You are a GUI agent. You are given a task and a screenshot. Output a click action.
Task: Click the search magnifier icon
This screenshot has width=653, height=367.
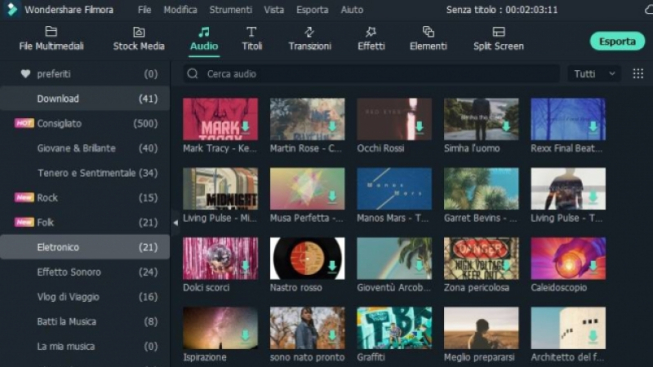(192, 74)
